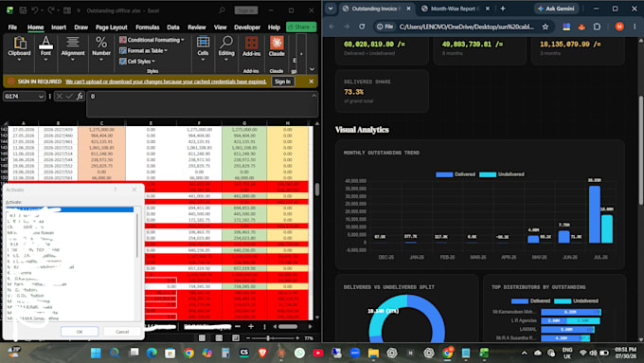The image size is (644, 363).
Task: Switch to Page Layout view in Excel status bar
Action: click(x=219, y=338)
